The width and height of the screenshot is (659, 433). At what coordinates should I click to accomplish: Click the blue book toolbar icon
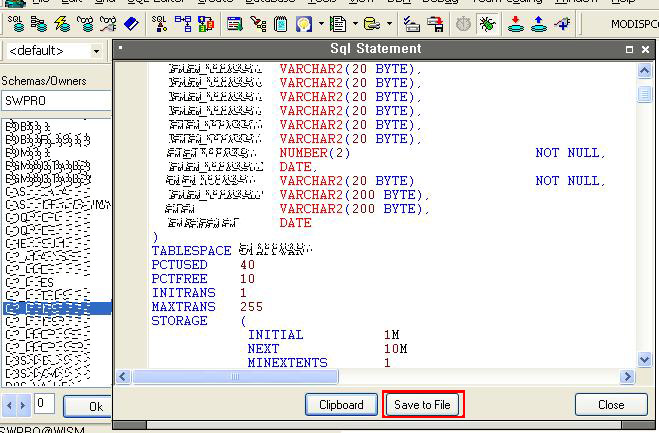(x=131, y=24)
